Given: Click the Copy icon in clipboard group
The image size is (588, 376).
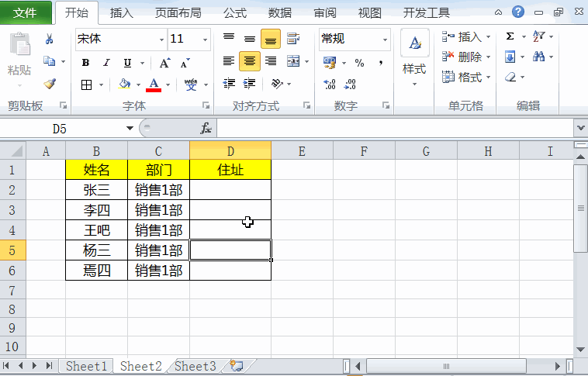Looking at the screenshot, I should (49, 61).
